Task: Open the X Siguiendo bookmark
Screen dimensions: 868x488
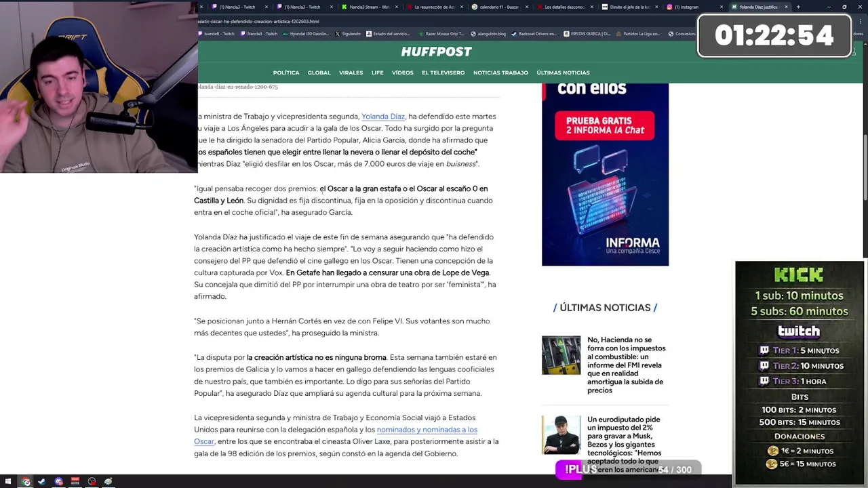Action: coord(349,33)
